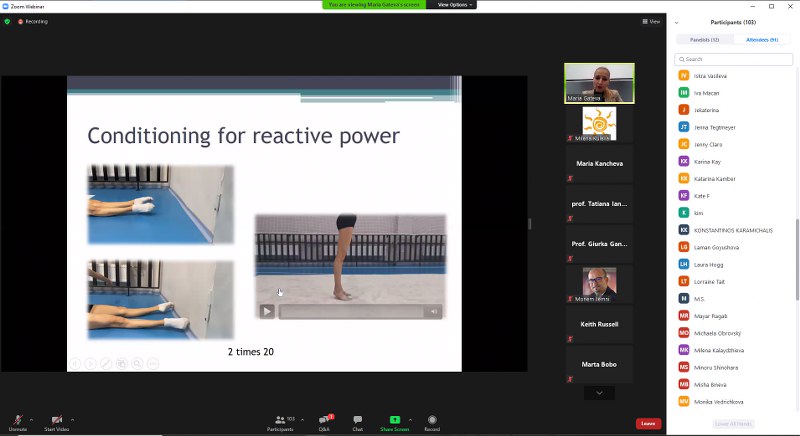Select Keith Russell's video tile
The width and height of the screenshot is (800, 436).
tap(599, 324)
